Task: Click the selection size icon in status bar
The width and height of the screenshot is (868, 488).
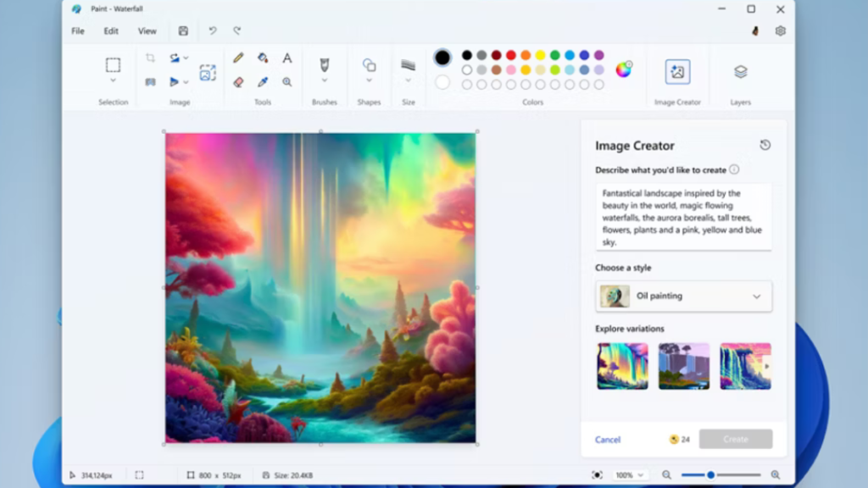Action: (x=140, y=474)
